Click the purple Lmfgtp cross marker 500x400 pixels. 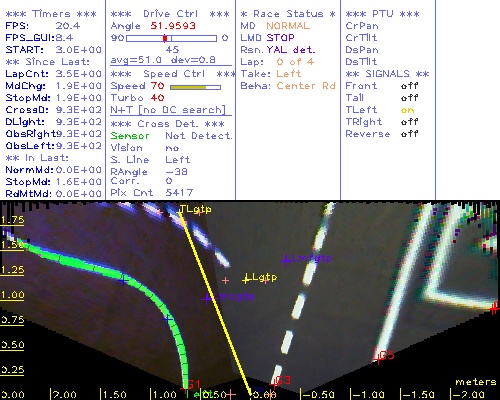(286, 261)
